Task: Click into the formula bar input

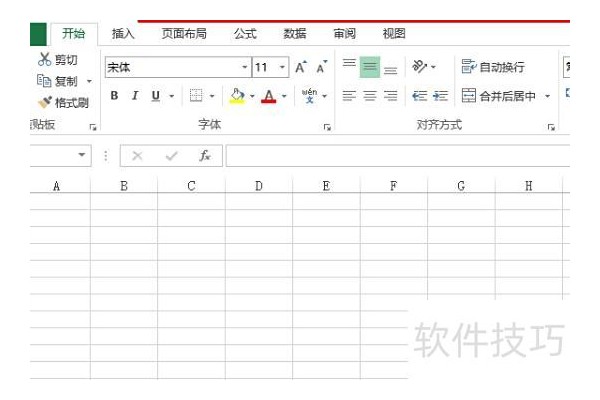Action: tap(398, 155)
